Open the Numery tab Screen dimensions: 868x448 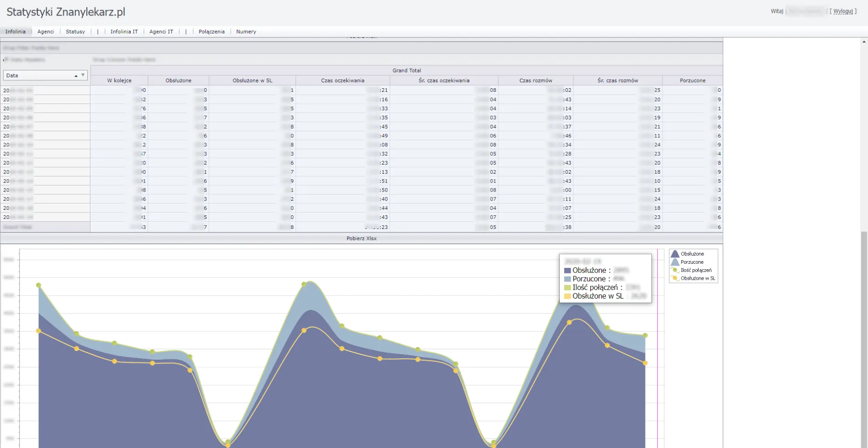click(x=246, y=32)
